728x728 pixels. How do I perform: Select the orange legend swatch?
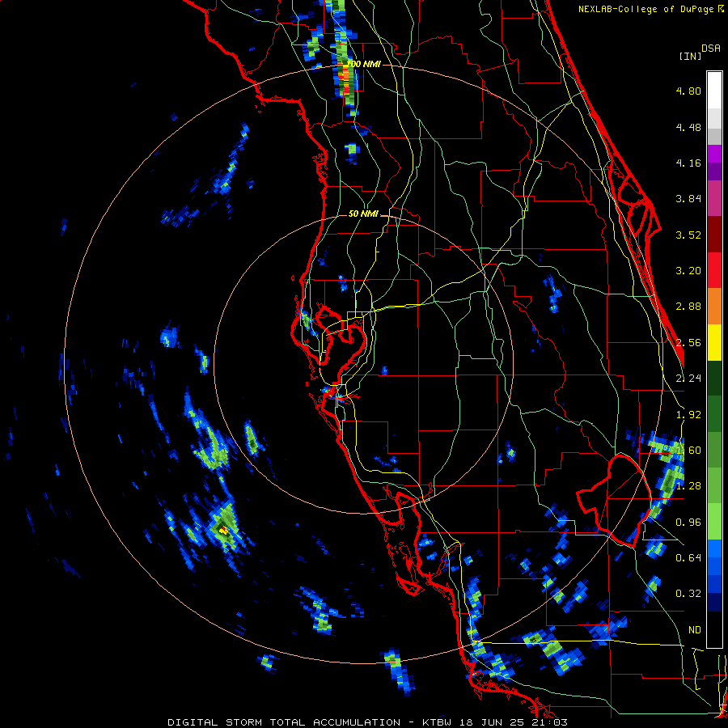714,307
